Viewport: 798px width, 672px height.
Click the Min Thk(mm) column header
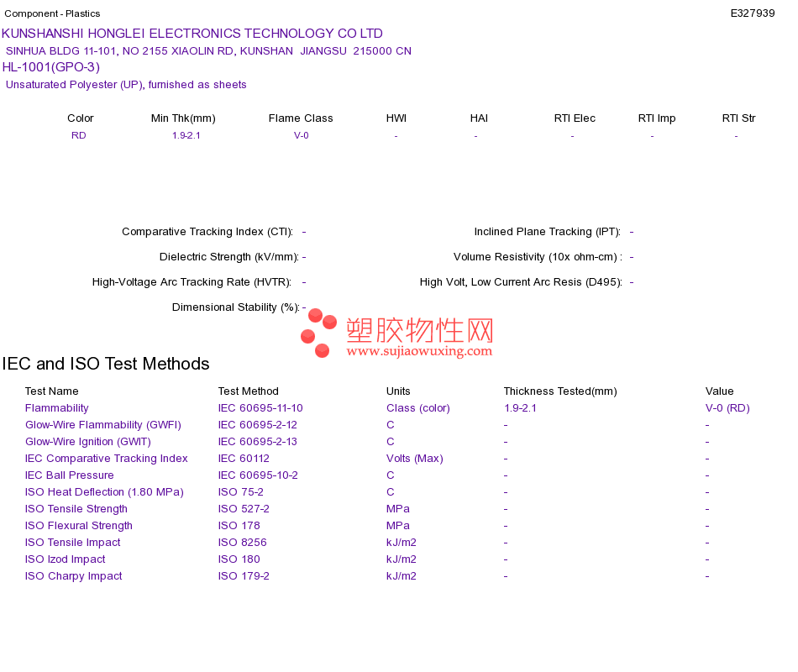(183, 118)
